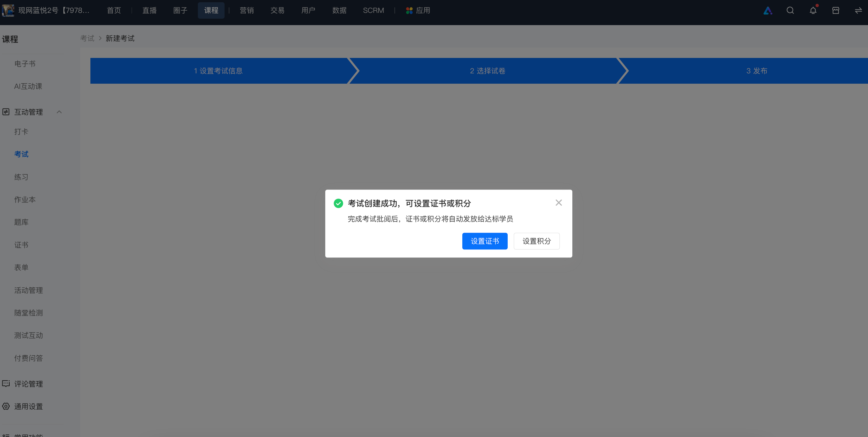Select 题库 in the sidebar
This screenshot has height=437, width=868.
21,222
